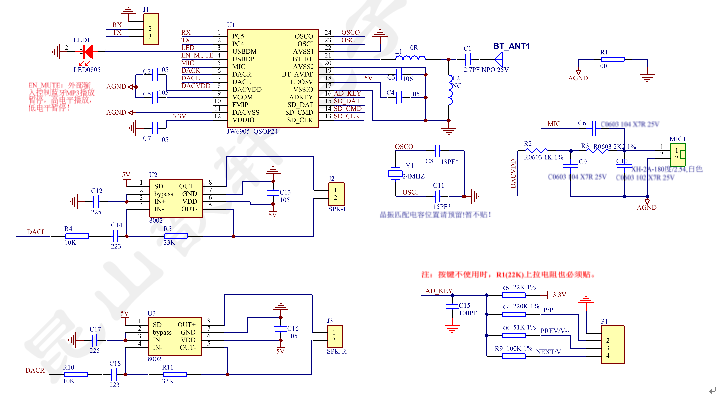The height and width of the screenshot is (400, 717).
Task: Select the C15 capacitor near AD_KEY
Action: pos(450,307)
